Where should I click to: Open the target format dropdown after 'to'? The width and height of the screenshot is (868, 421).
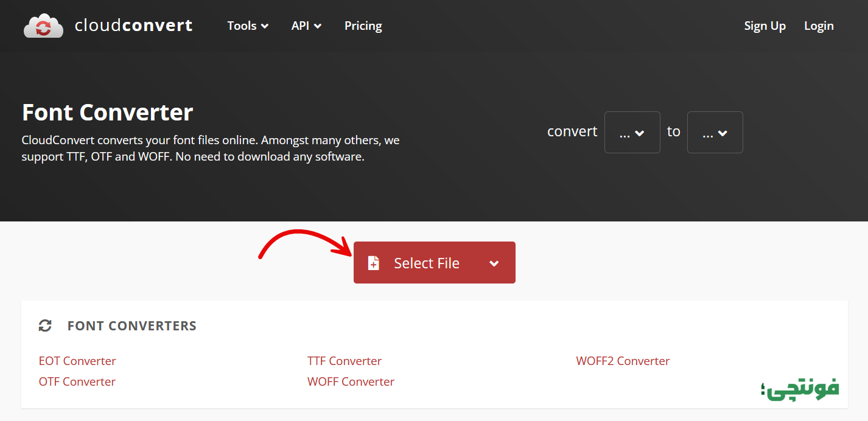coord(715,132)
